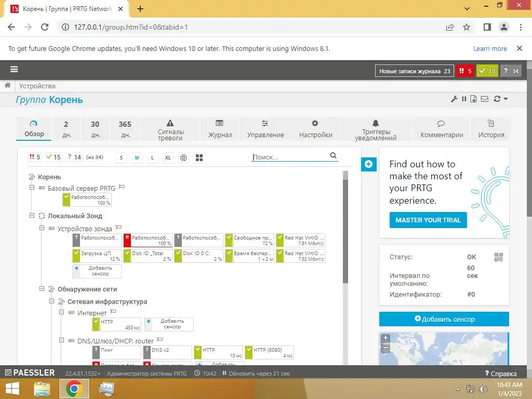Open the Chrome profile avatar
This screenshot has height=399, width=532.
coord(504,27)
